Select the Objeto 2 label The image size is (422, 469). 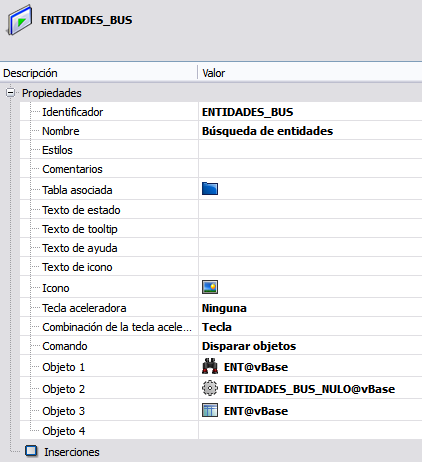click(x=64, y=389)
